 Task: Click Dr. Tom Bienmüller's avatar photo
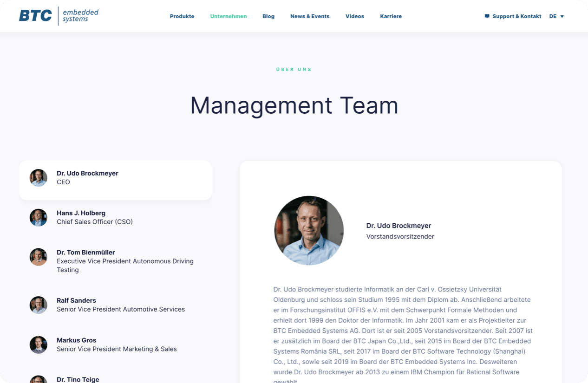pos(39,257)
